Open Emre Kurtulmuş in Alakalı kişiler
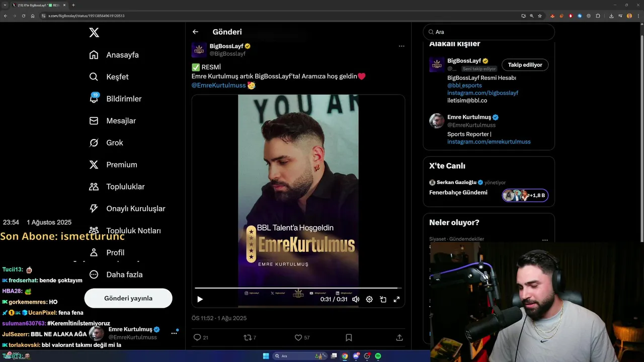The image size is (644, 362). click(469, 117)
